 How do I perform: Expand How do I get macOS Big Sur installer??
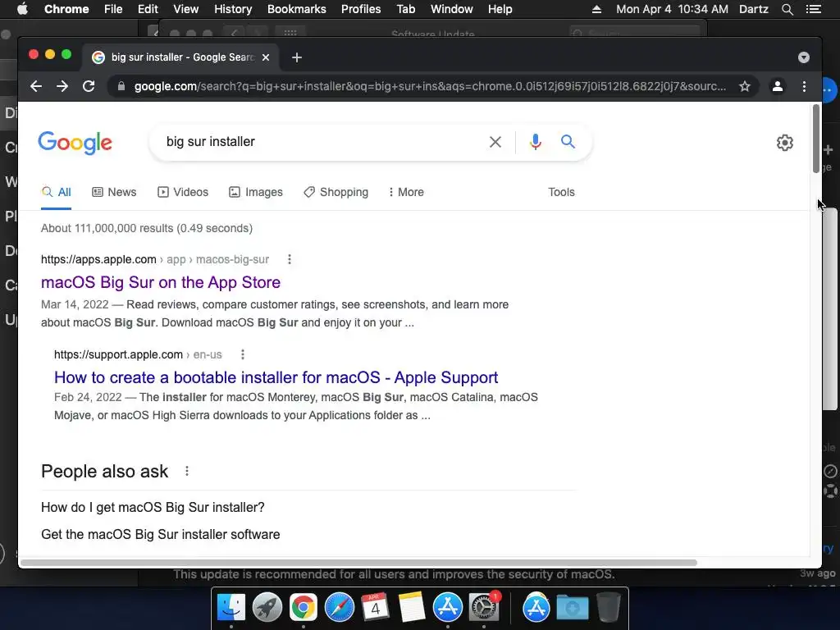click(308, 507)
